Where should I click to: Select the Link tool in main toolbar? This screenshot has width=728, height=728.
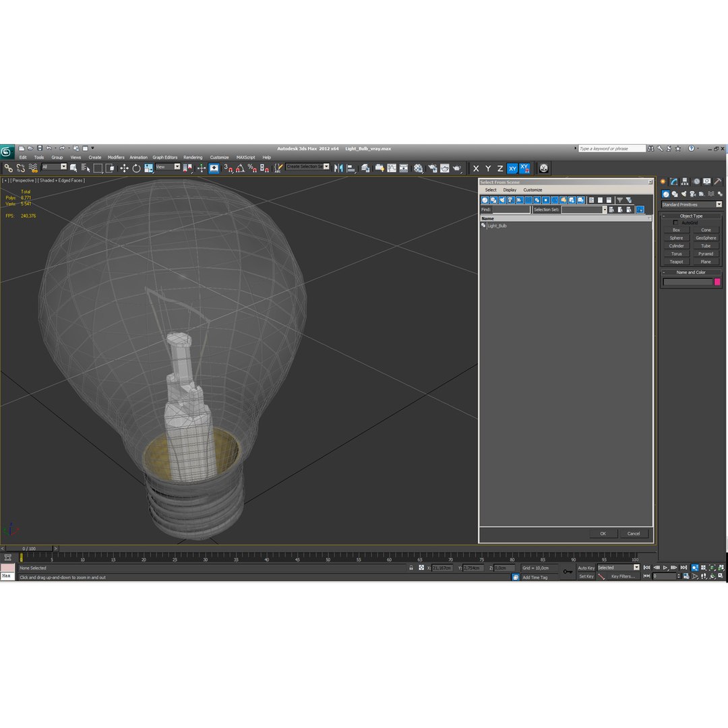click(8, 168)
